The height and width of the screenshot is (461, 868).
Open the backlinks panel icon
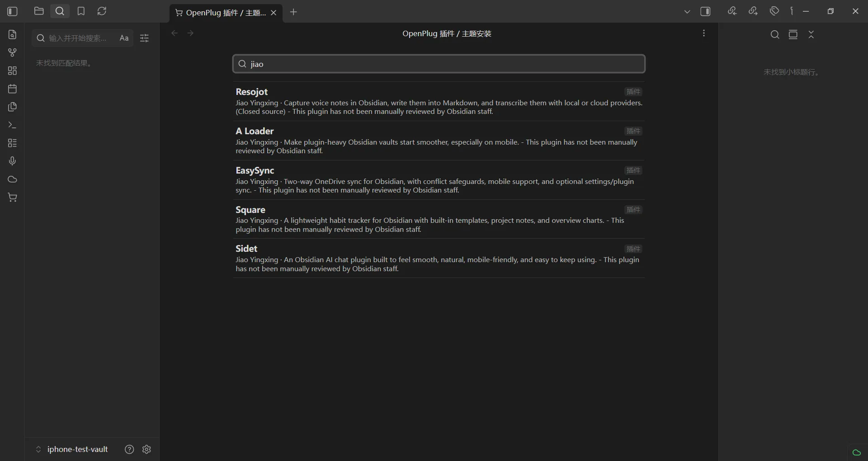click(732, 11)
